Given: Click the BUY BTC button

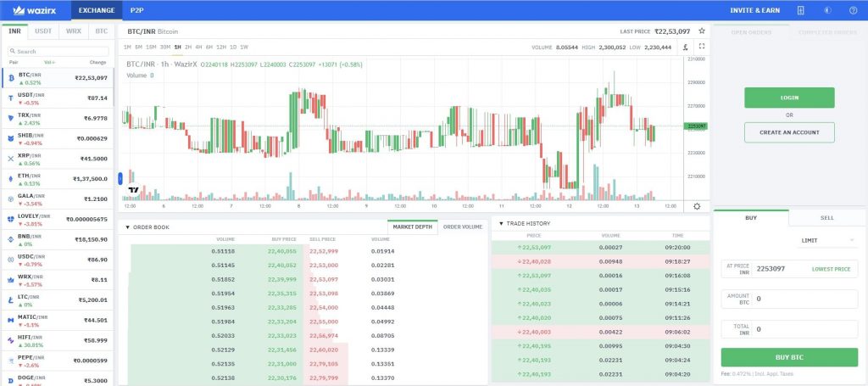Looking at the screenshot, I should (789, 357).
